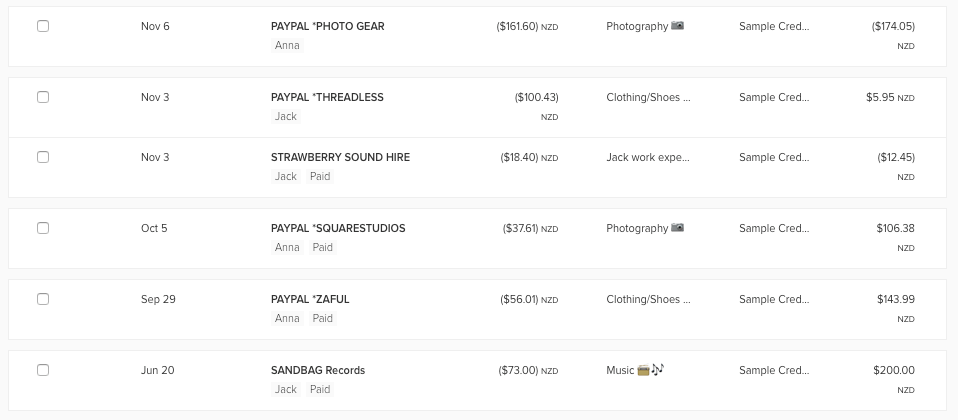Open the Clothing/Shoes category on THREADLESS row
Viewport: 958px width, 420px height.
(648, 97)
